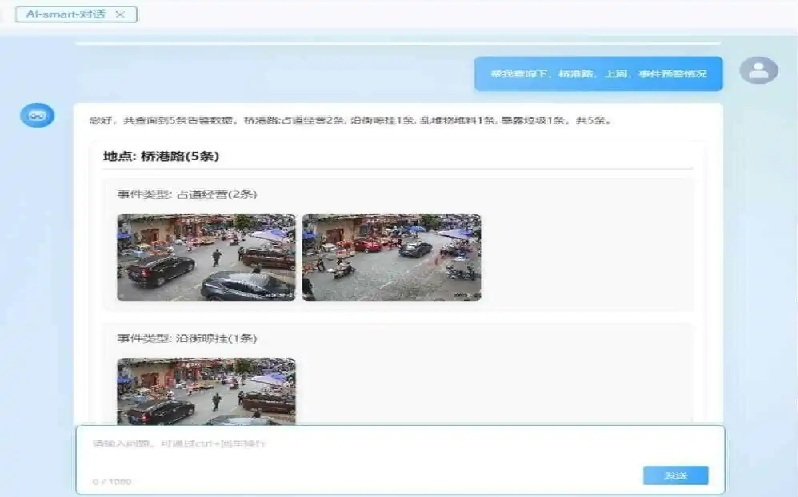Close the AI-smart-对话 tab
The height and width of the screenshot is (497, 798).
pos(120,14)
